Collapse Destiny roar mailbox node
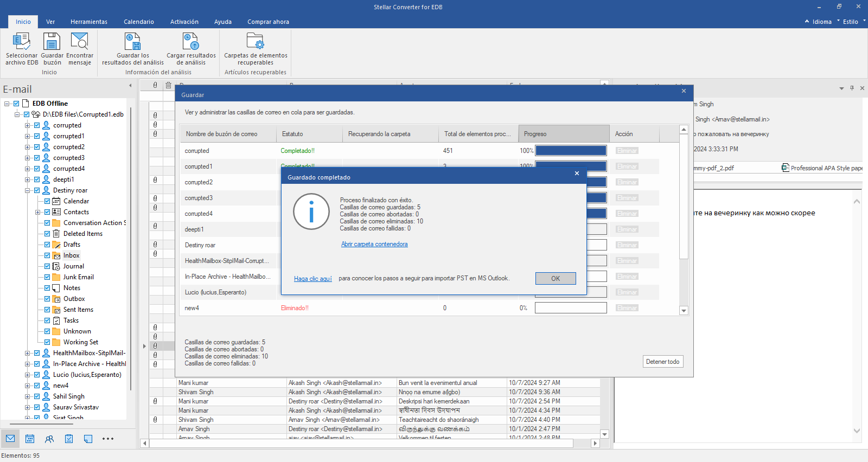Screen dimensions: 868x462 [x=27, y=190]
